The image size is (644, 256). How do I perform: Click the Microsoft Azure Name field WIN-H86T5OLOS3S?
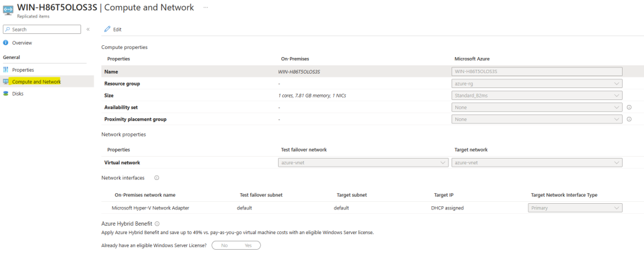click(537, 72)
